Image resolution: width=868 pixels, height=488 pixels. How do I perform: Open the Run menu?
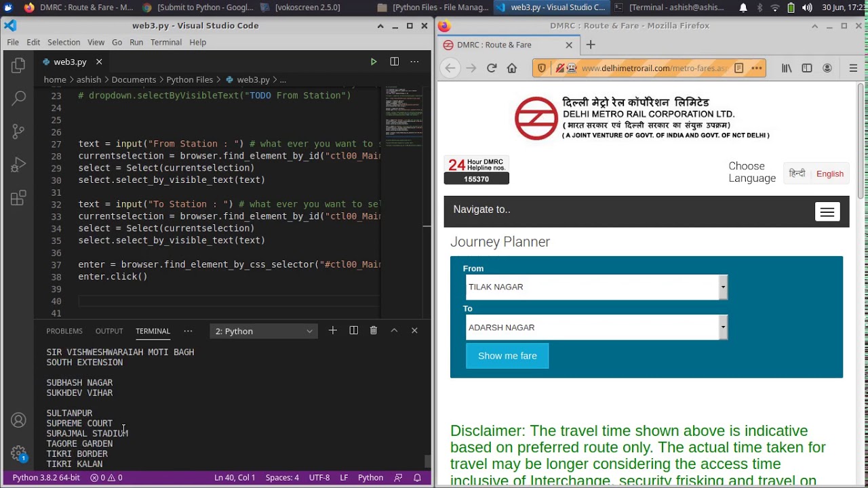pyautogui.click(x=136, y=42)
